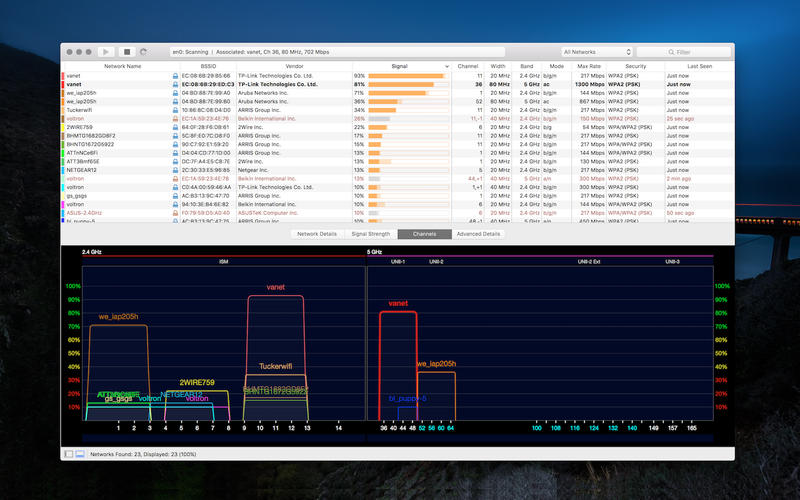
Task: Click the lock icon for bold vanet row
Action: coord(175,84)
